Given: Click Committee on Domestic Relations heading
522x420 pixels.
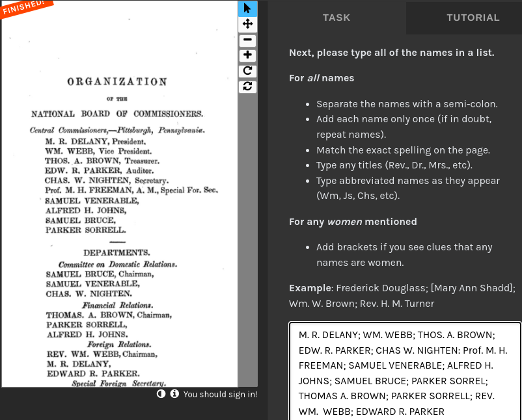Looking at the screenshot, I should coord(118,265).
